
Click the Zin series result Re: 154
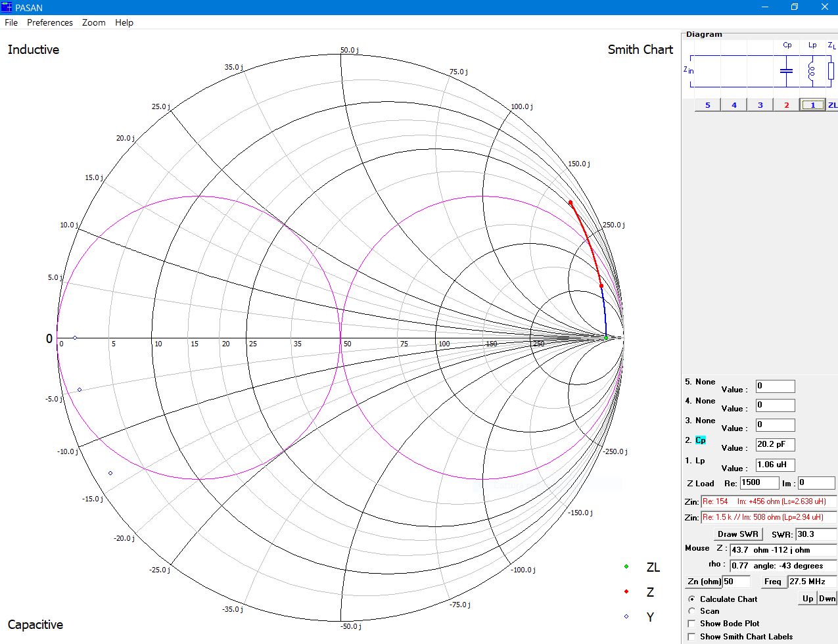point(769,501)
